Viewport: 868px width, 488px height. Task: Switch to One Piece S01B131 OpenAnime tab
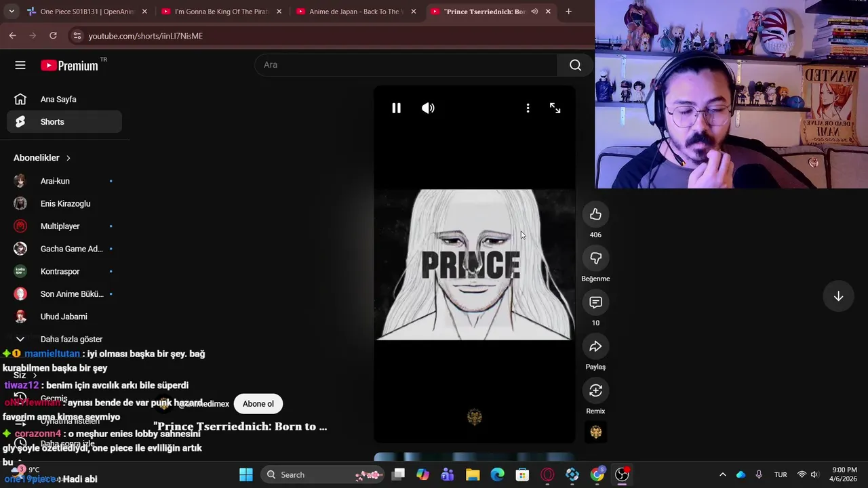point(87,12)
